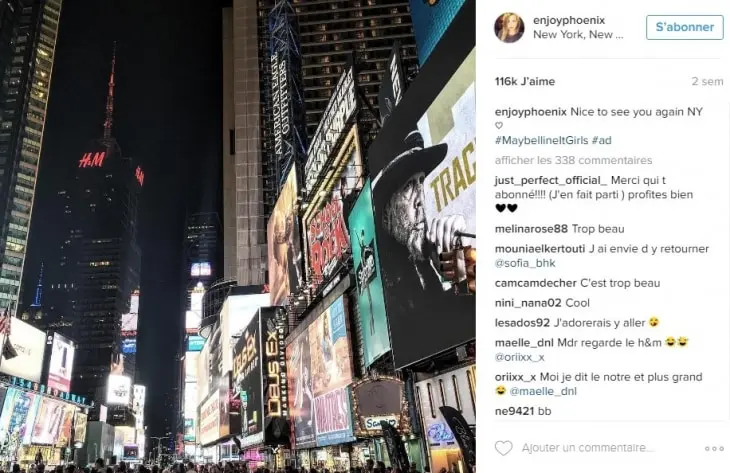Click the @sofia_bhk mention
The height and width of the screenshot is (473, 730).
coord(525,263)
